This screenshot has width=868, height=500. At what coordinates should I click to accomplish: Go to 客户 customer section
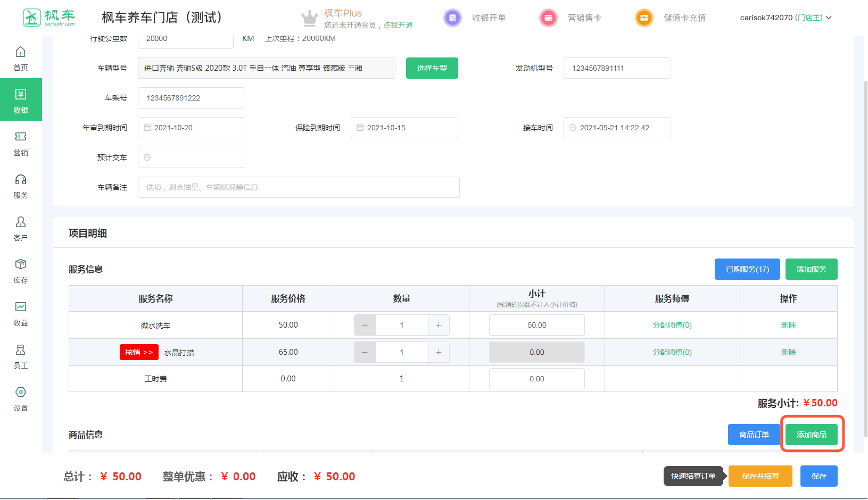[21, 229]
